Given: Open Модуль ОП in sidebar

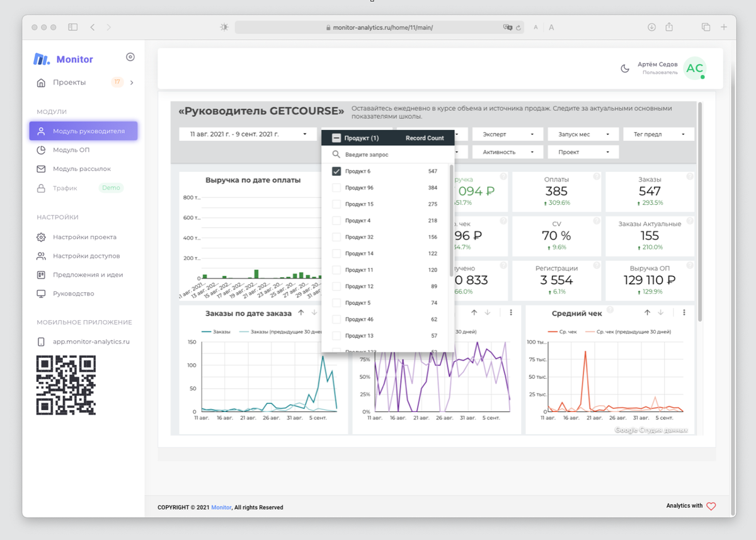Looking at the screenshot, I should click(71, 150).
